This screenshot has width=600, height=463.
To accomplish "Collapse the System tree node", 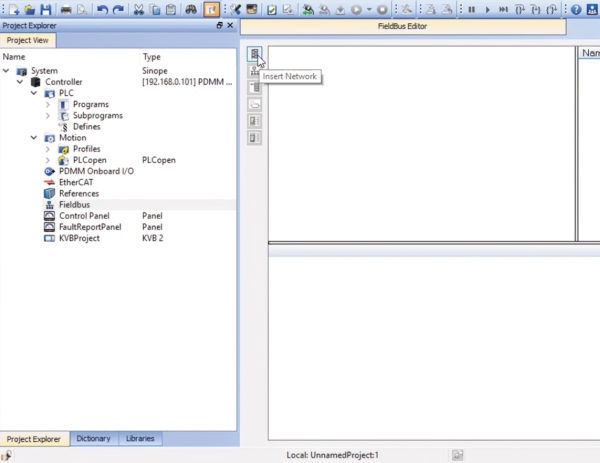I will click(6, 71).
